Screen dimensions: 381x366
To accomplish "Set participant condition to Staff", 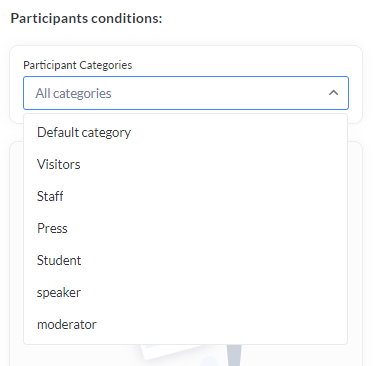I will coord(185,196).
